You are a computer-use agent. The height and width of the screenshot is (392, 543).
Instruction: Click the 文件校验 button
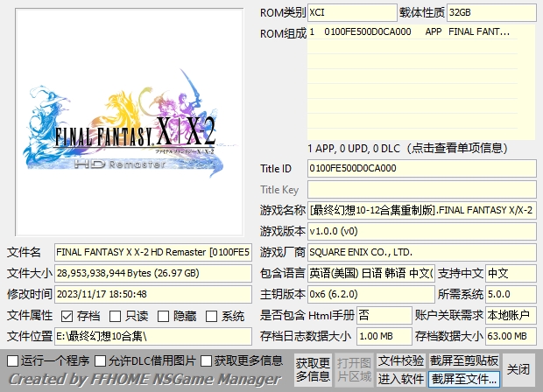(401, 360)
